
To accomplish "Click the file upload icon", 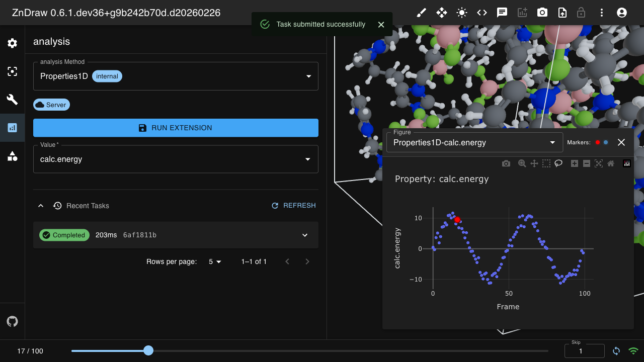I will (562, 13).
